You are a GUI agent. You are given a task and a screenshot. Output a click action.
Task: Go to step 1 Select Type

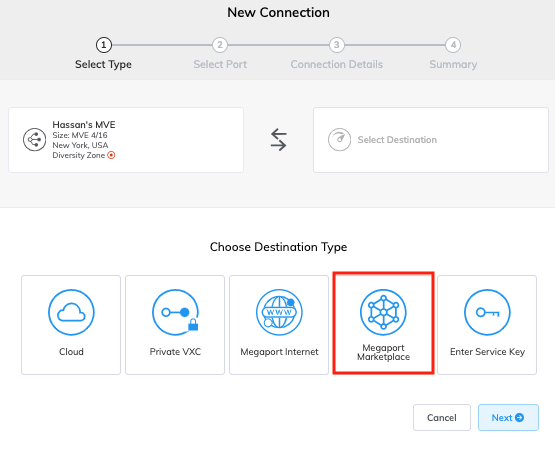point(104,45)
